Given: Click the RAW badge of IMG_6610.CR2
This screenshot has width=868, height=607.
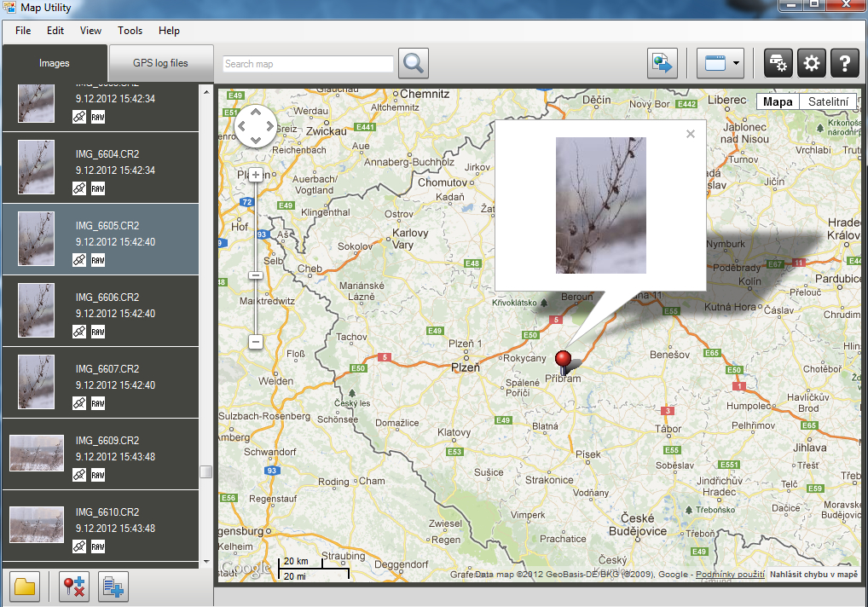Looking at the screenshot, I should (98, 546).
